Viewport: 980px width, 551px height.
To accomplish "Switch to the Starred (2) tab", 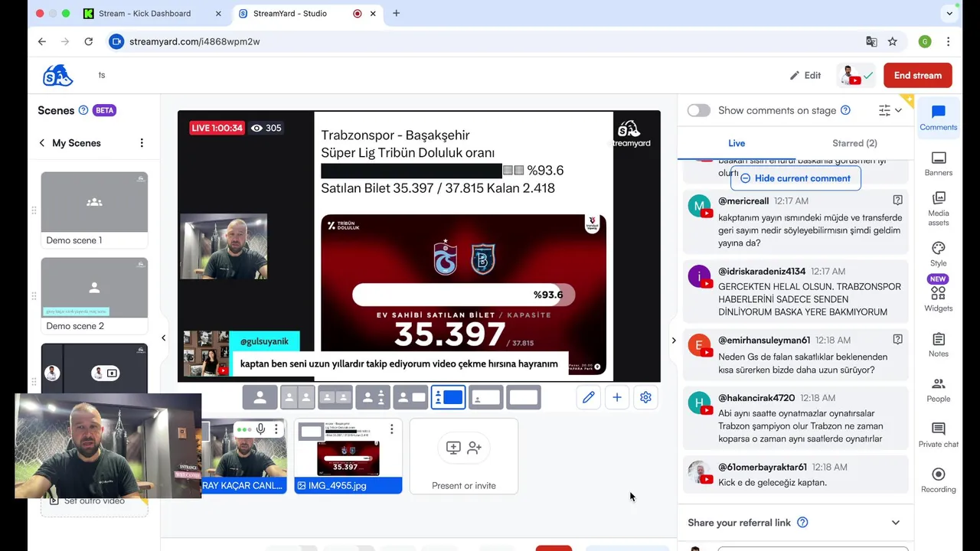I will click(854, 143).
